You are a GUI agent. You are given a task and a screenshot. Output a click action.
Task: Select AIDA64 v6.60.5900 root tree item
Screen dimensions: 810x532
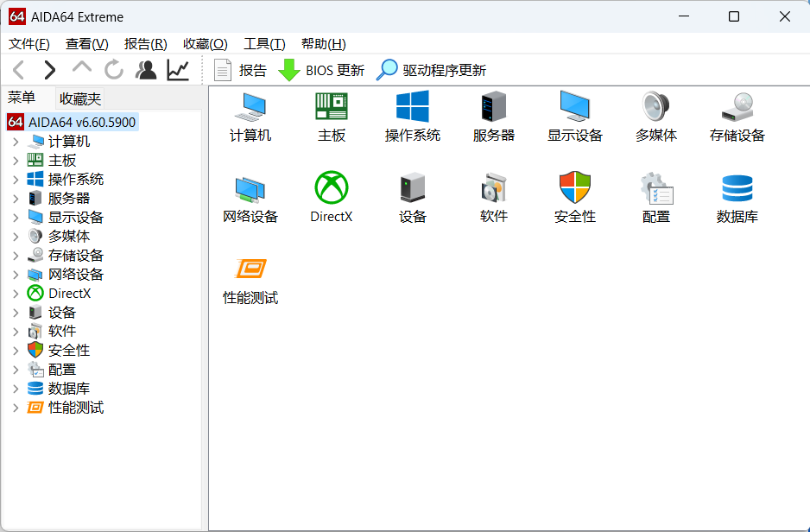72,123
